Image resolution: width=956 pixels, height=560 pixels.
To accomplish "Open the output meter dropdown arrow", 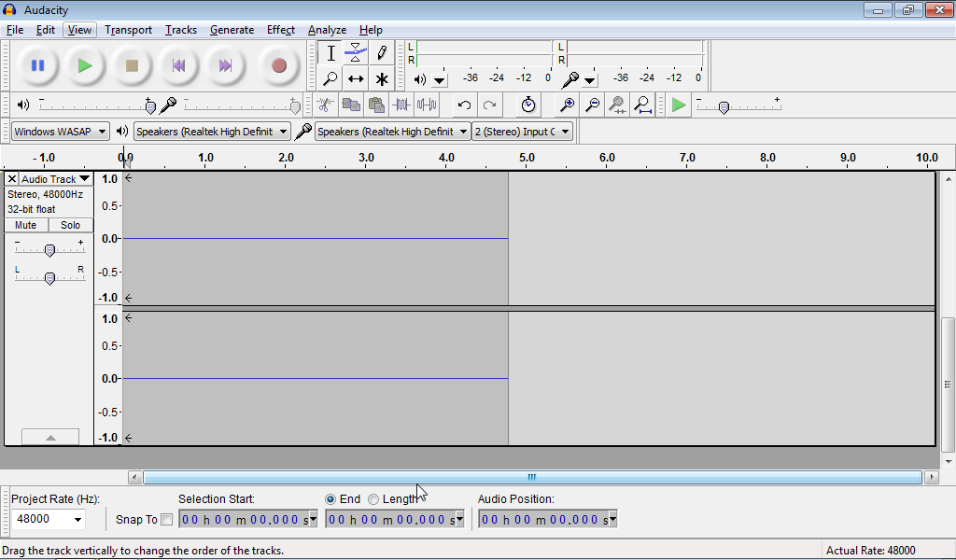I will tap(440, 80).
